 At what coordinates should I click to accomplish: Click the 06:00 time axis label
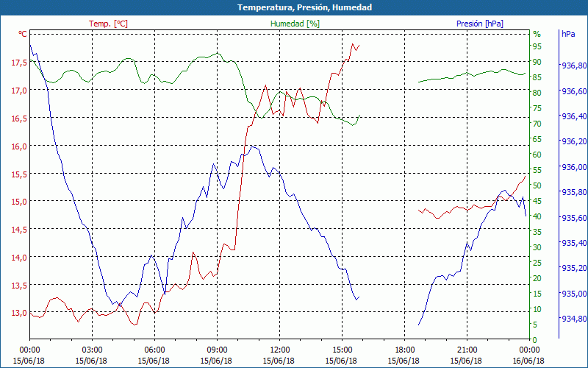[x=154, y=350]
